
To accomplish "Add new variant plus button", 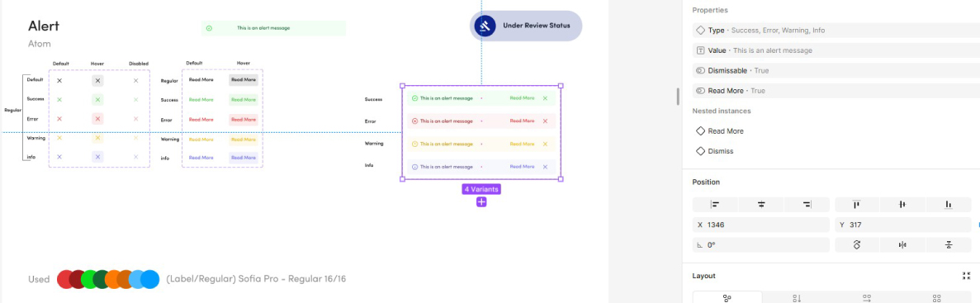I will [x=481, y=201].
